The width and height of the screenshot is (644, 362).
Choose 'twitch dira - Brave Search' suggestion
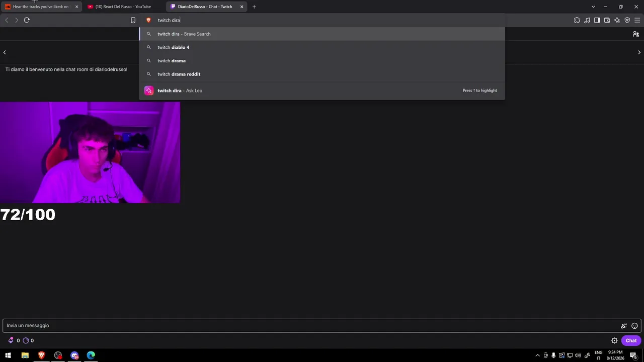coord(322,34)
